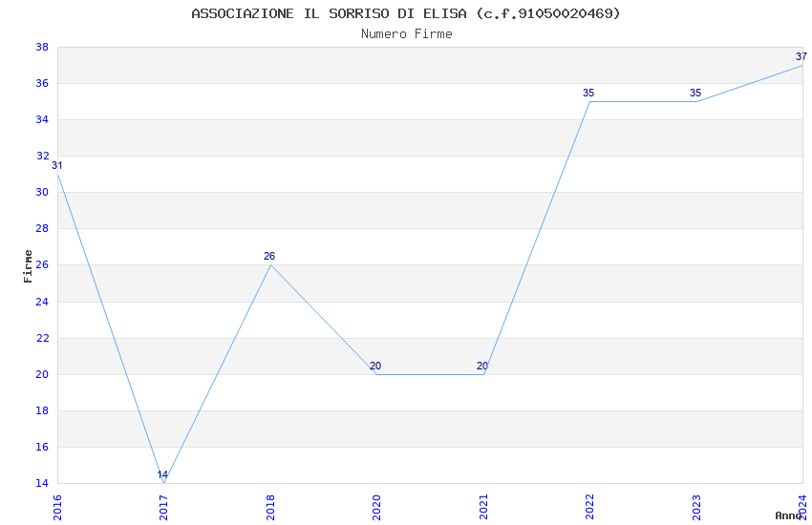Click the Firme y-axis label

pos(28,266)
